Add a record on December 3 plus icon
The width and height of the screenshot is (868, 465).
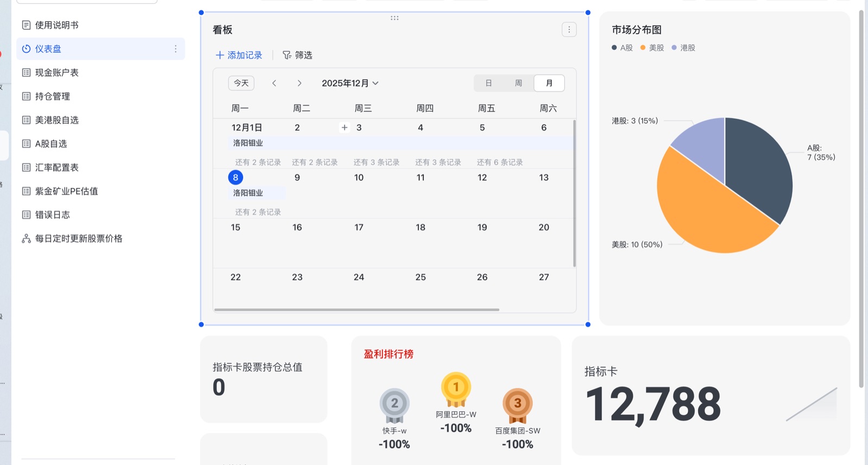[x=344, y=127]
